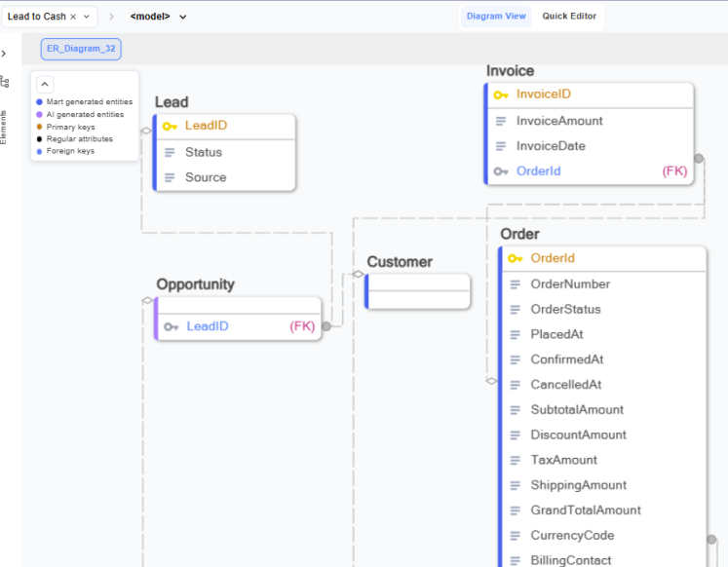
Task: Click the Source attribute icon
Action: coord(170,177)
